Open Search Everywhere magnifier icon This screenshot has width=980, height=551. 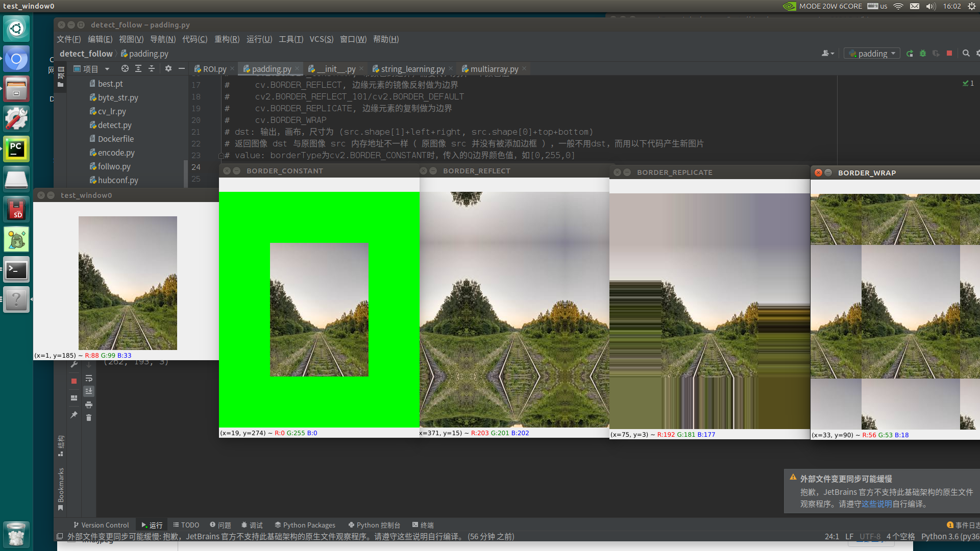[x=966, y=53]
